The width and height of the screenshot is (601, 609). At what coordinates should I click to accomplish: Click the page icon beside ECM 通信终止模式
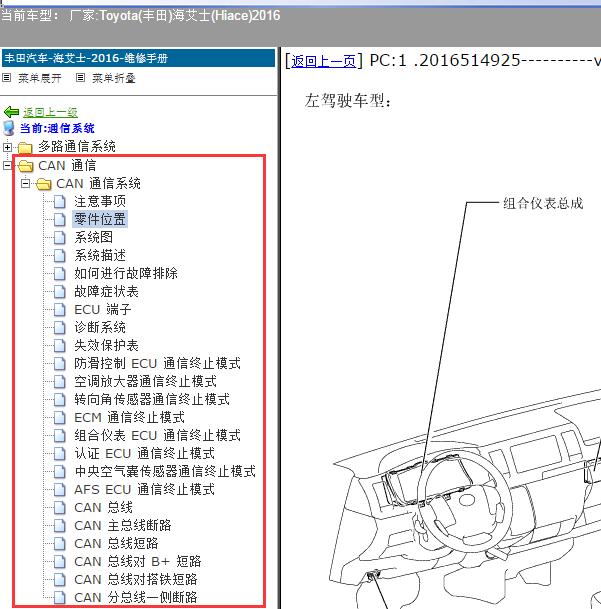pos(59,418)
